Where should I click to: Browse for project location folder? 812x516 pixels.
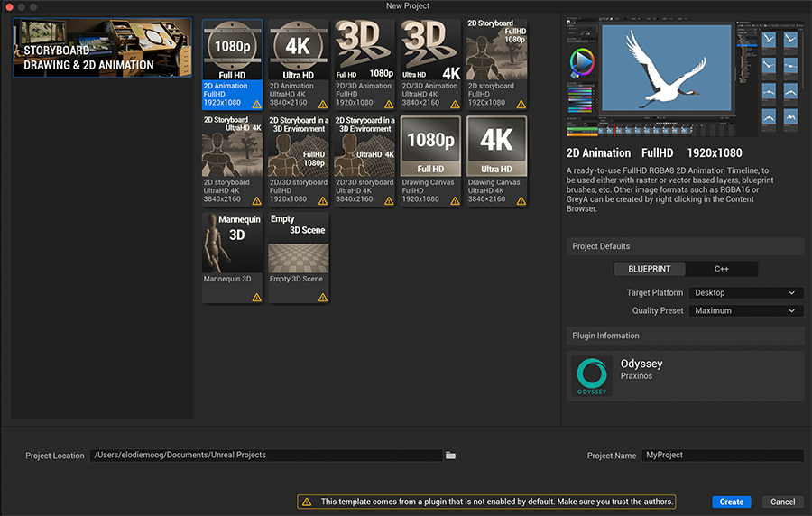click(450, 456)
